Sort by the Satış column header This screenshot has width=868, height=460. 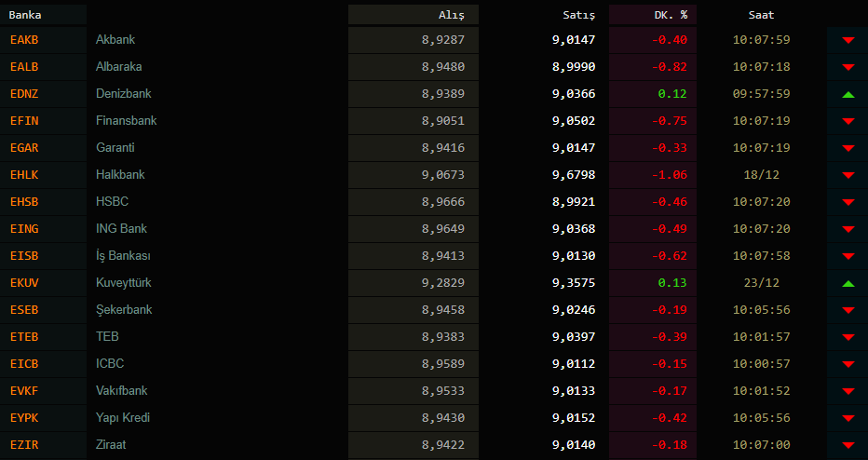pos(578,15)
